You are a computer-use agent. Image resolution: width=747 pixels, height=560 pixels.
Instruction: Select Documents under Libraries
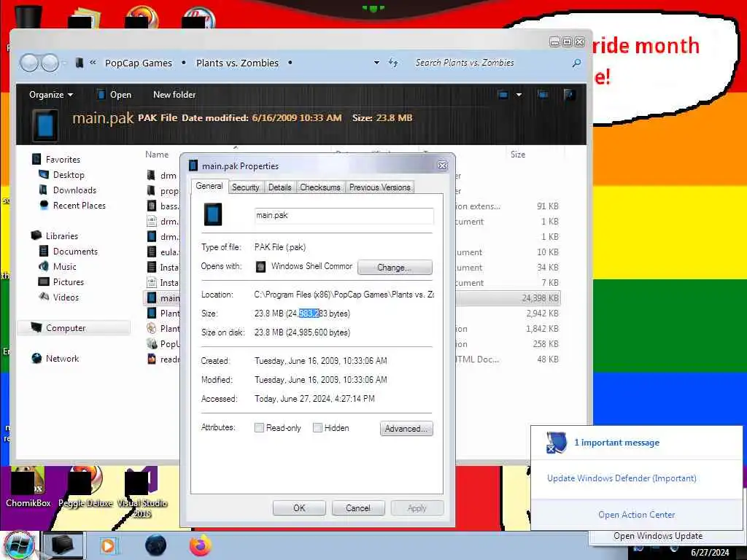75,251
